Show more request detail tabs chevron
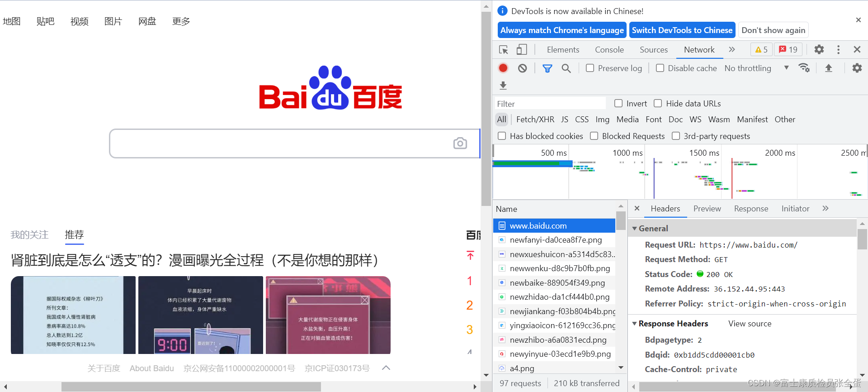The height and width of the screenshot is (392, 868). (x=826, y=208)
